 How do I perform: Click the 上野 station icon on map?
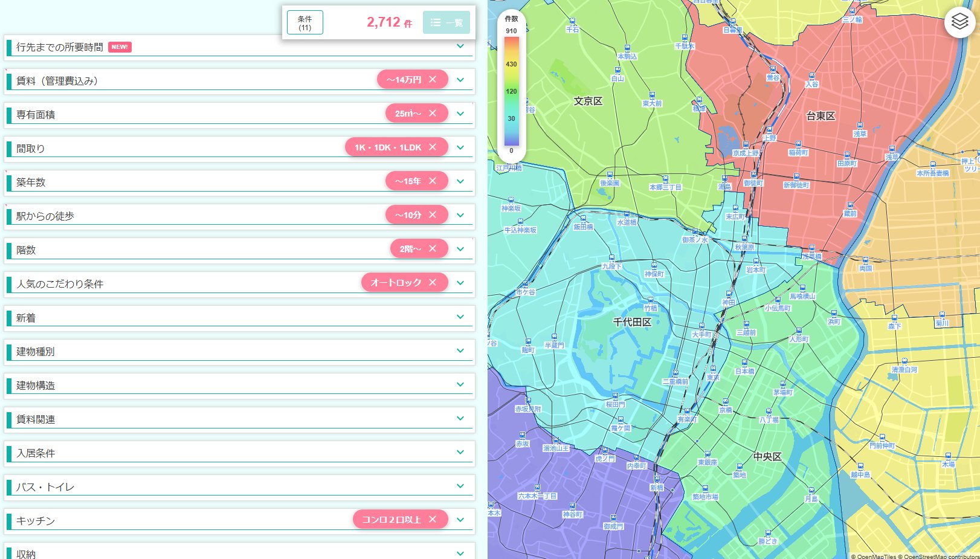pos(769,130)
